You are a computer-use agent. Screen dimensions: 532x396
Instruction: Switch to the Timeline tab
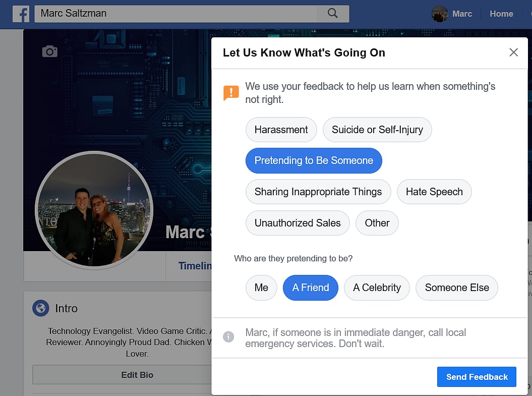(194, 266)
